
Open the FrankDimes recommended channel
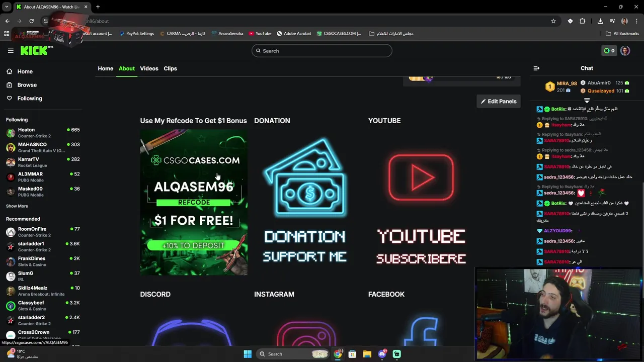(43, 261)
